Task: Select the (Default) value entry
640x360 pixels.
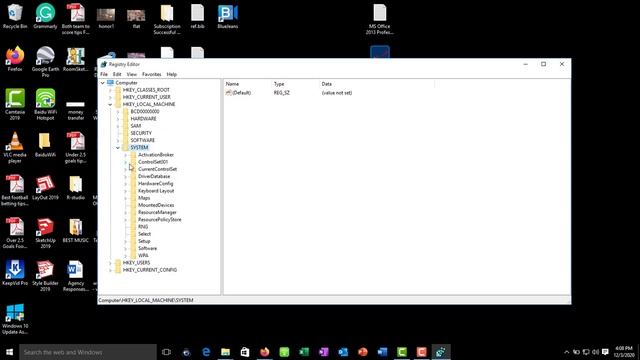Action: click(241, 93)
